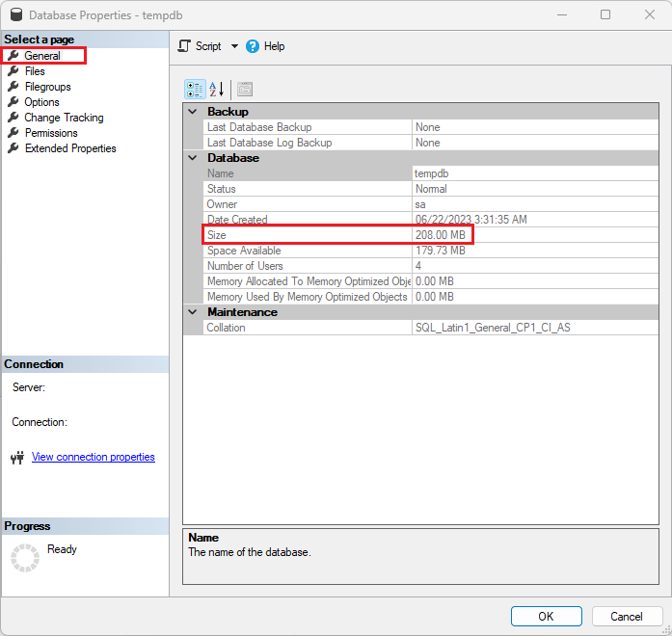Close the Database Properties dialog

[x=650, y=15]
